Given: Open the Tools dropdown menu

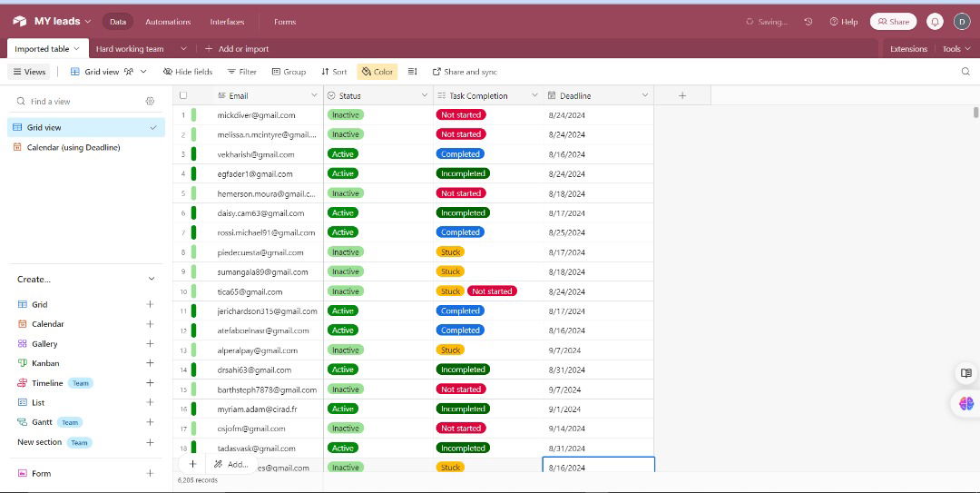Looking at the screenshot, I should pyautogui.click(x=956, y=49).
